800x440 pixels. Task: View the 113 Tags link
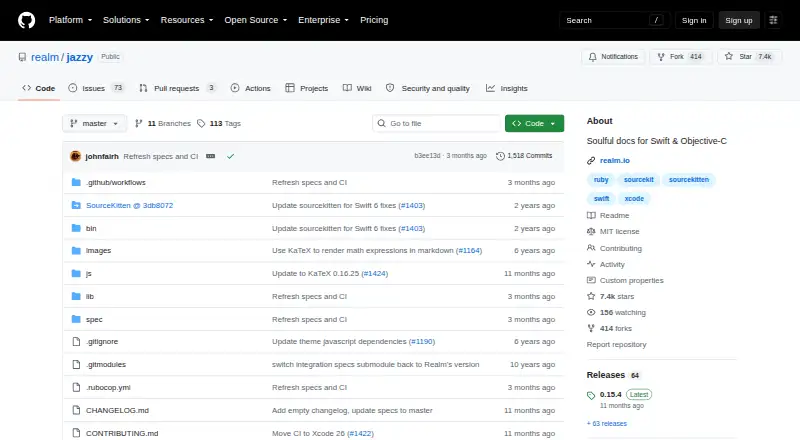[x=219, y=124]
